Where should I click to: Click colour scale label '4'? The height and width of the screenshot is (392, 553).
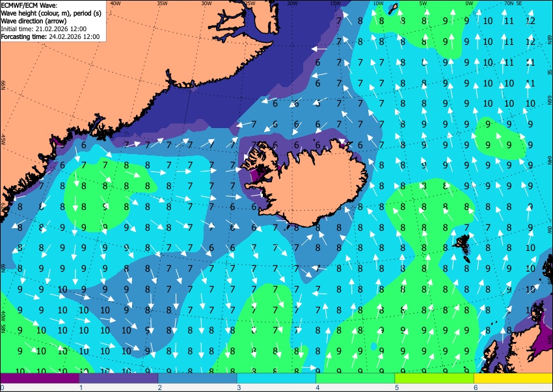point(317,387)
